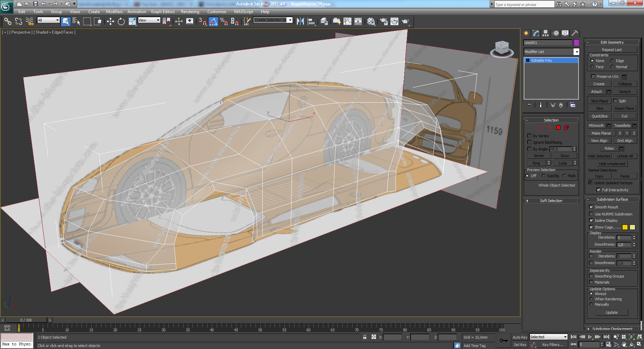Image resolution: width=644 pixels, height=349 pixels.
Task: Uncheck the Isoline Display checkbox
Action: pyautogui.click(x=591, y=220)
